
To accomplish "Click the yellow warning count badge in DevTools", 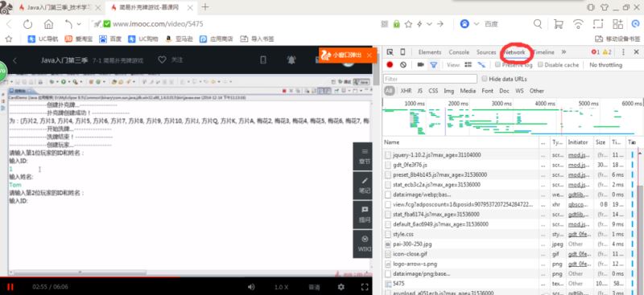I will pos(607,52).
